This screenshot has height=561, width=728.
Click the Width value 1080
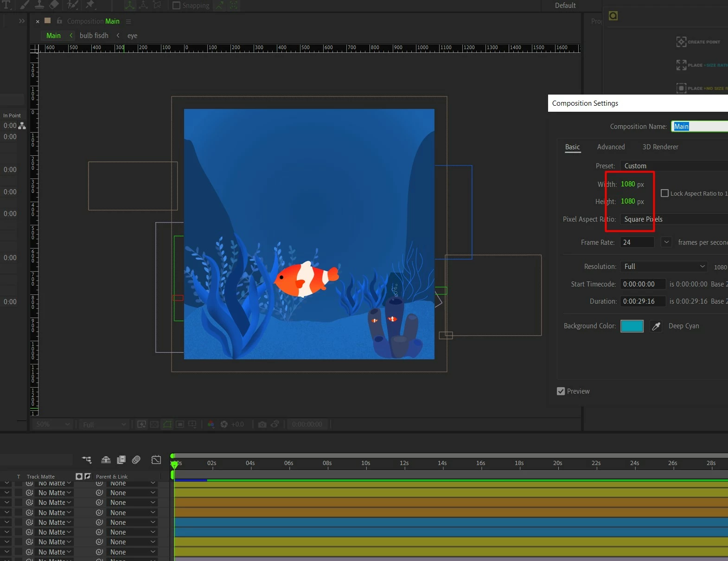coord(628,184)
